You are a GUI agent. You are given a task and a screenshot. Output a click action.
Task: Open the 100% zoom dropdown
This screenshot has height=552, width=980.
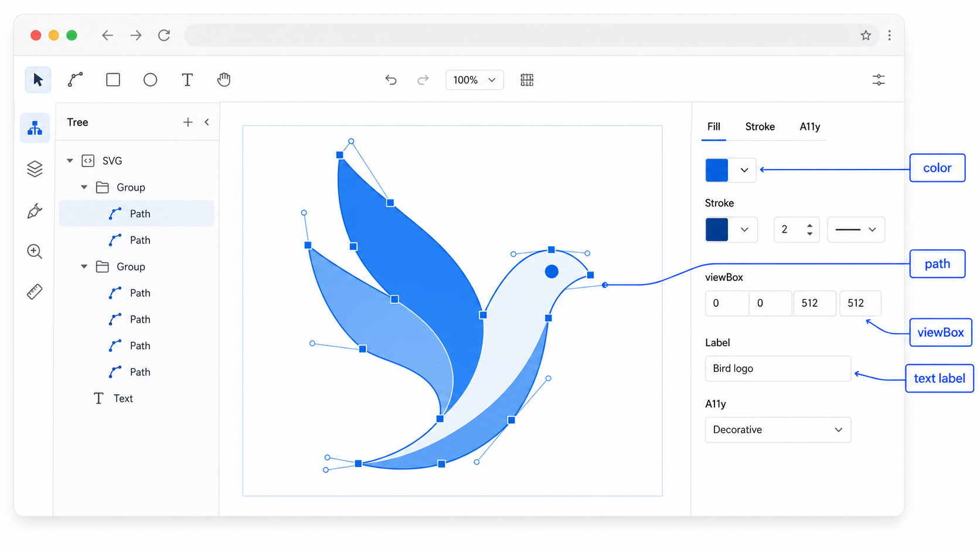pyautogui.click(x=474, y=80)
